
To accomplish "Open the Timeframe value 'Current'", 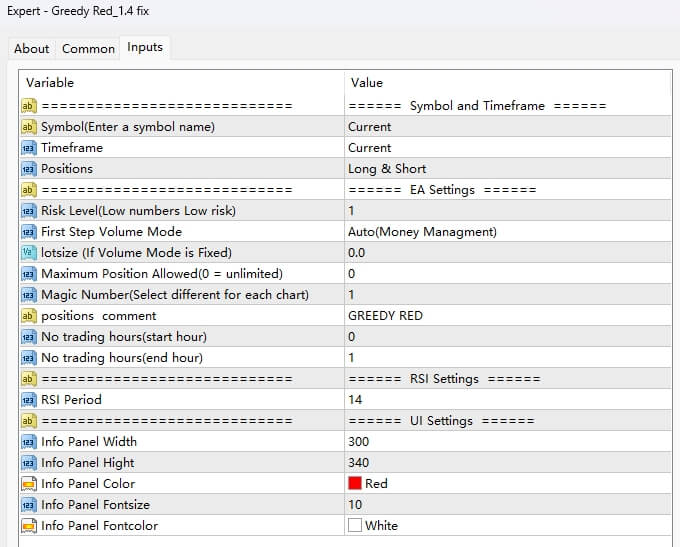I will (508, 148).
